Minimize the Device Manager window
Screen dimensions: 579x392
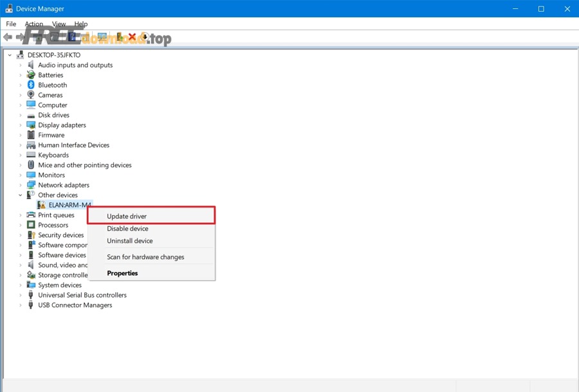515,8
